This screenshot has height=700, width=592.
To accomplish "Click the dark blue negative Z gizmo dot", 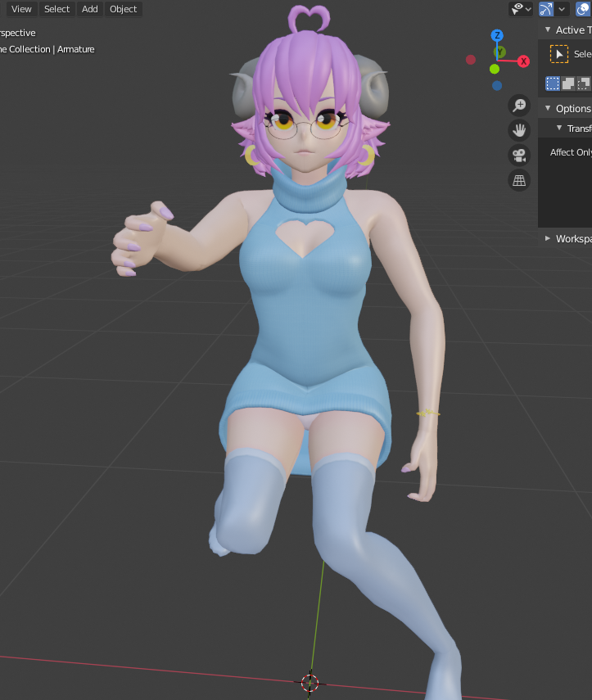I will [497, 86].
